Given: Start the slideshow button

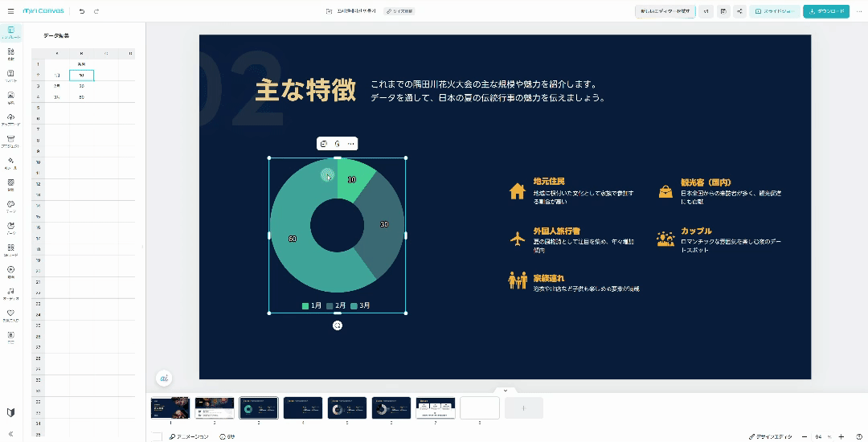Looking at the screenshot, I should click(x=775, y=11).
